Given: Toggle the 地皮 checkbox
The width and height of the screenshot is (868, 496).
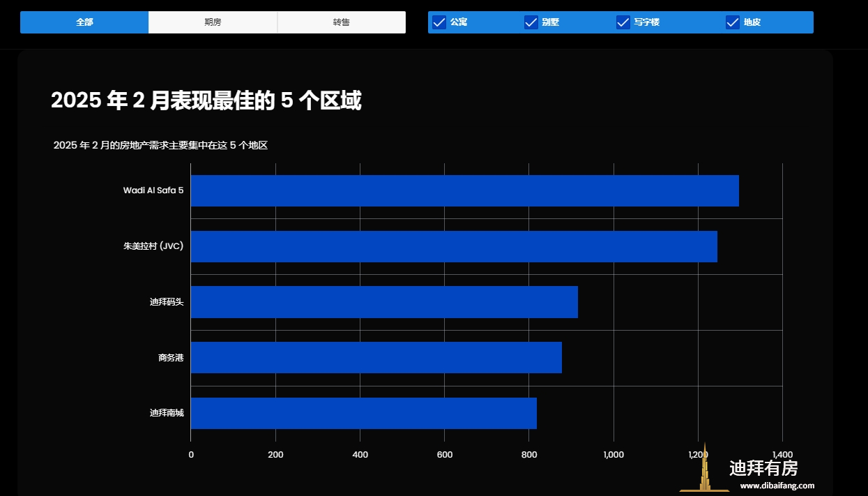Looking at the screenshot, I should point(733,22).
